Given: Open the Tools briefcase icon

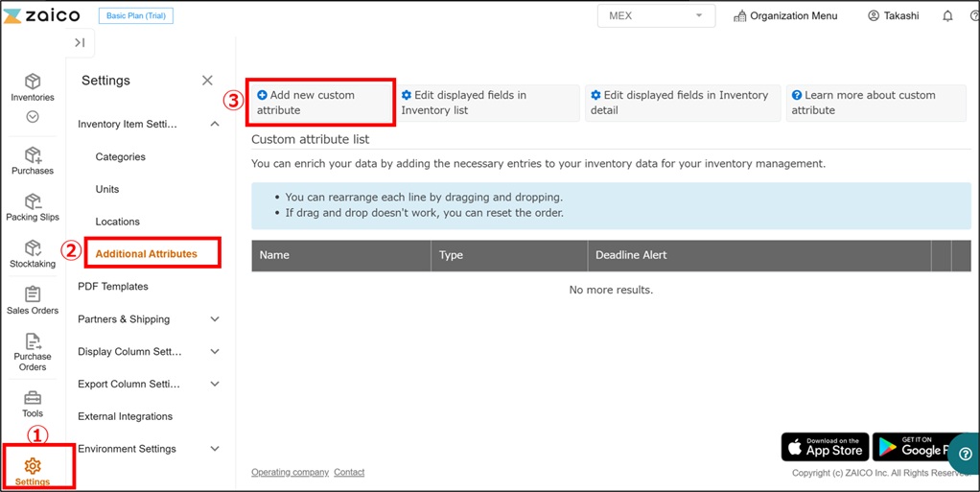Looking at the screenshot, I should coord(33,398).
